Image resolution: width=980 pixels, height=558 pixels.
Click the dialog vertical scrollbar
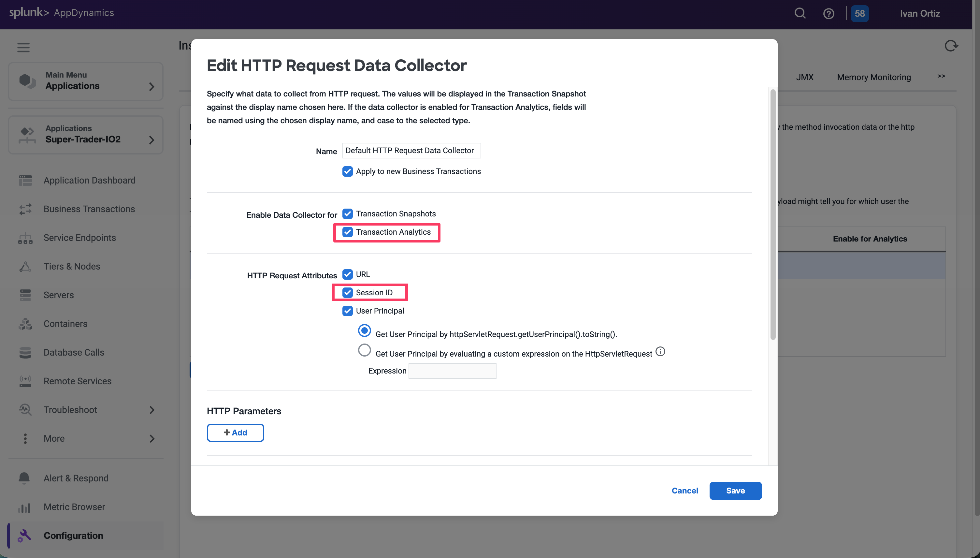(x=773, y=214)
